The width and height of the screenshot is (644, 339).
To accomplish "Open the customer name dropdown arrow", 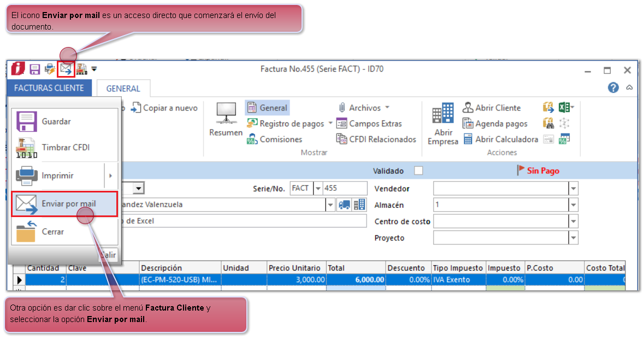I will (330, 204).
